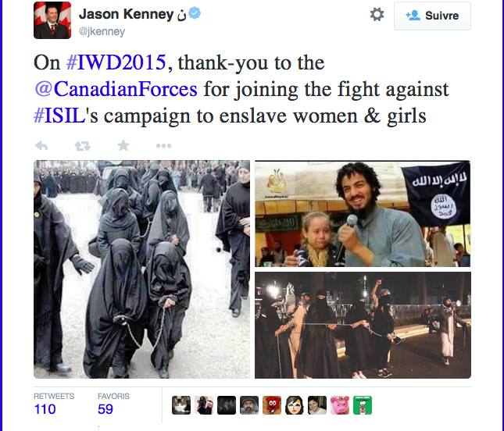Open the top right tweet photo
The height and width of the screenshot is (431, 504).
363,214
